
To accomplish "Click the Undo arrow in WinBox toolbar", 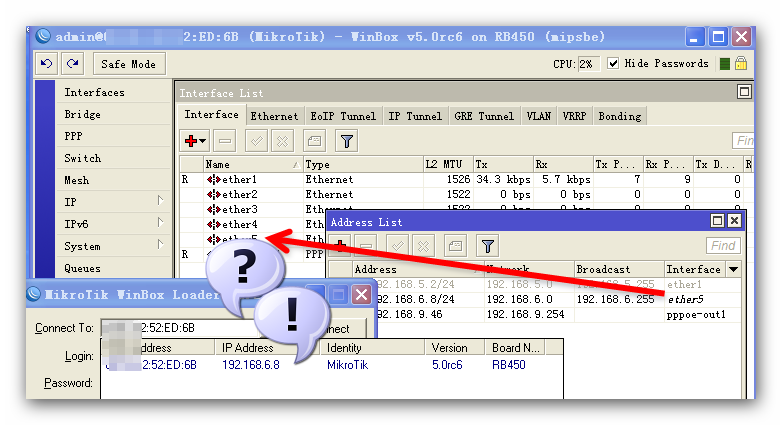I will 46,64.
